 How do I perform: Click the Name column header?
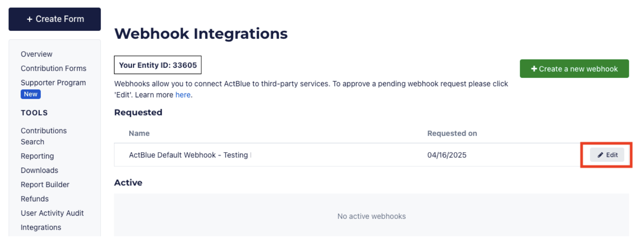[139, 133]
